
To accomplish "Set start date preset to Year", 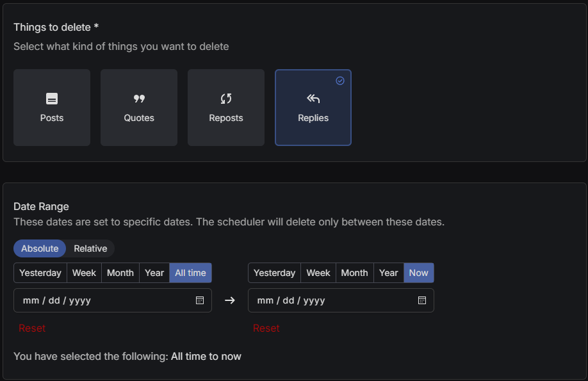I will (x=154, y=273).
